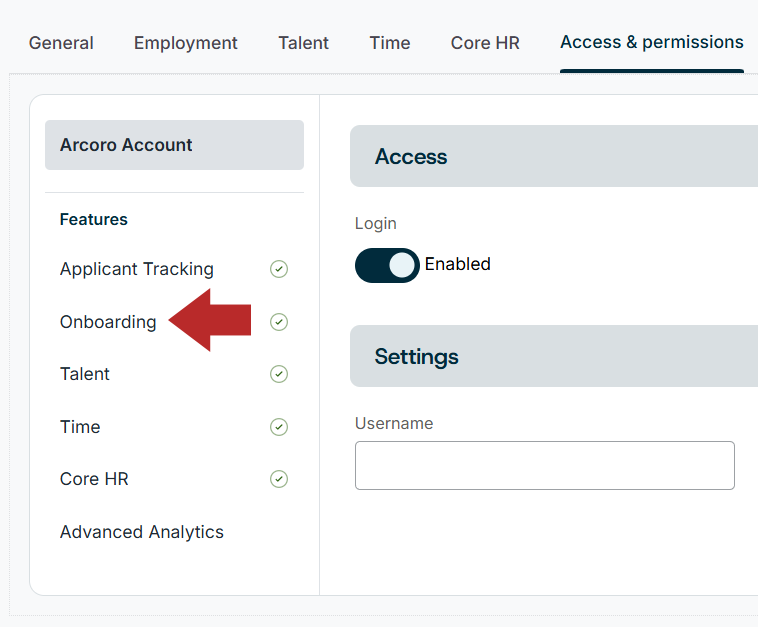Screen dimensions: 758x627
Task: Click the Username label
Action: pyautogui.click(x=394, y=423)
